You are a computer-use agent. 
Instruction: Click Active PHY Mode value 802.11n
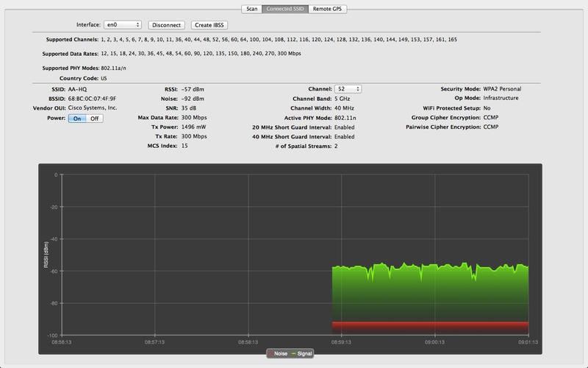345,118
